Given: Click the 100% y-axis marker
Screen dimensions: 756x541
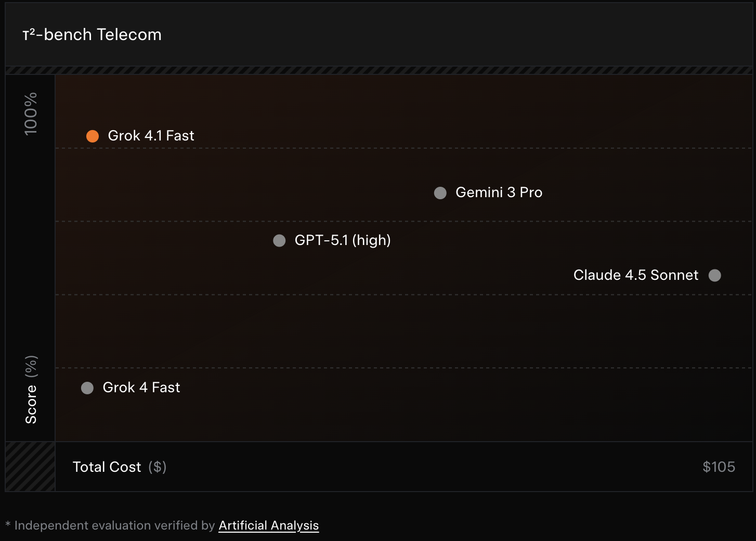Looking at the screenshot, I should click(31, 113).
